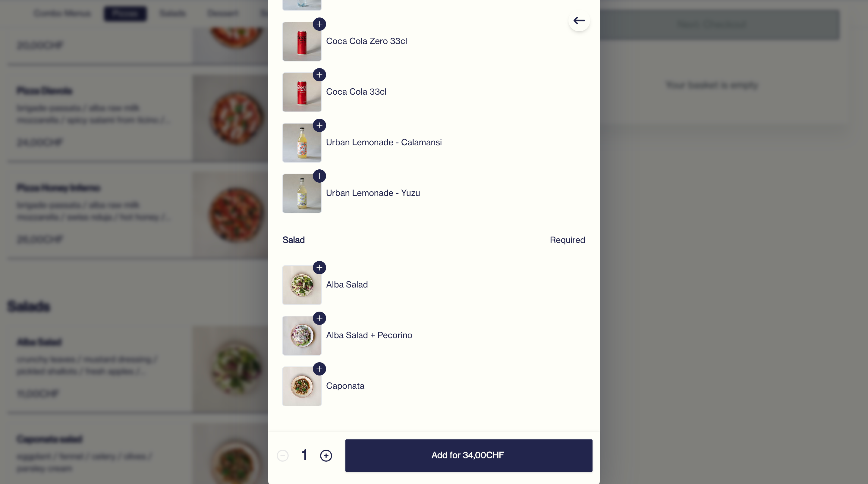Screen dimensions: 868x484
Task: Select the Coca Cola Zero can thumbnail
Action: pyautogui.click(x=302, y=42)
